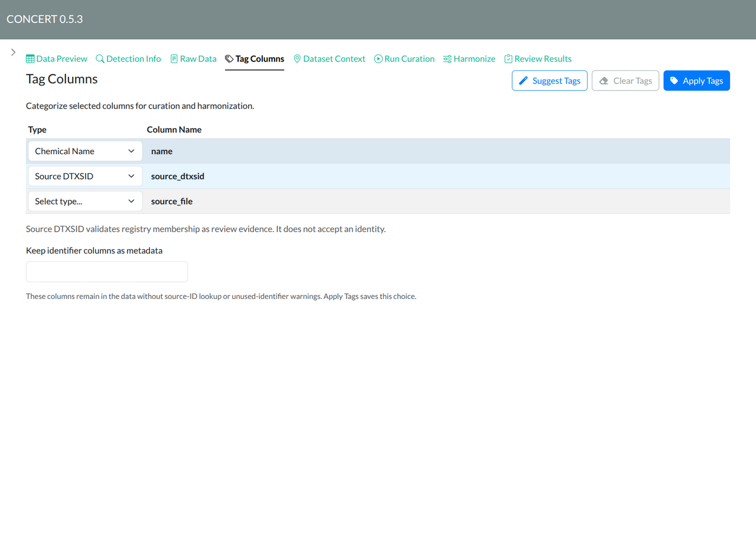Click the CONCERT 0.5.3 title
This screenshot has width=756, height=540.
pos(45,19)
